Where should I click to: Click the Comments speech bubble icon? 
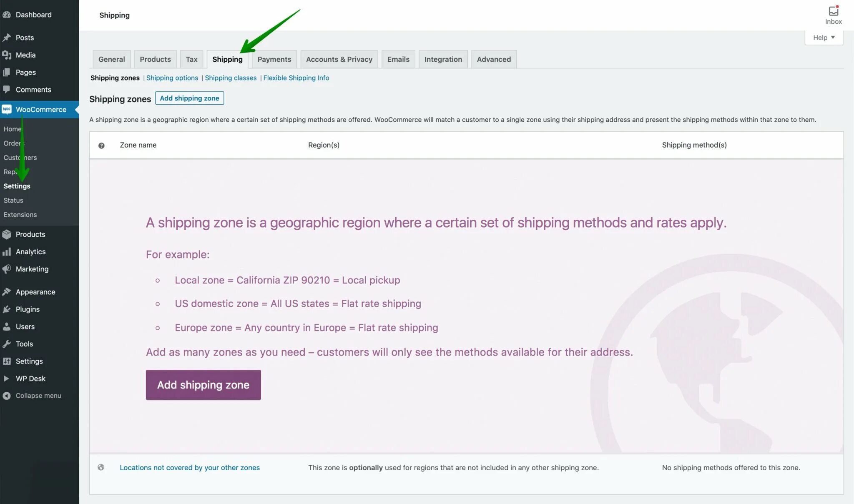click(6, 90)
